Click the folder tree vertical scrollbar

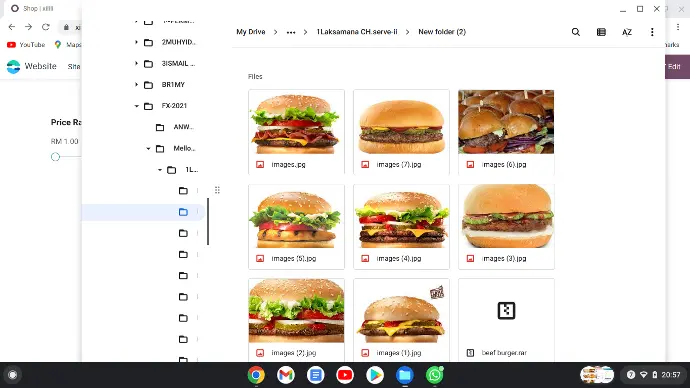click(x=208, y=221)
